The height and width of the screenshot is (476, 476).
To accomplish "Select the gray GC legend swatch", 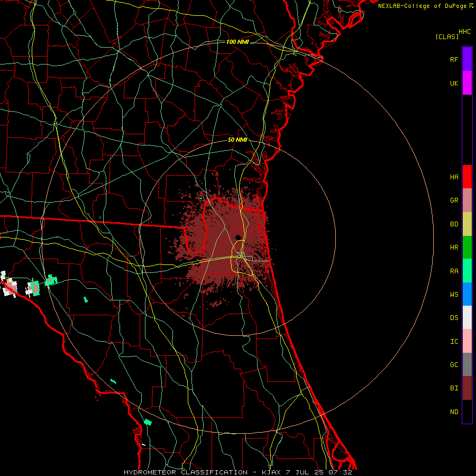I will (x=467, y=364).
